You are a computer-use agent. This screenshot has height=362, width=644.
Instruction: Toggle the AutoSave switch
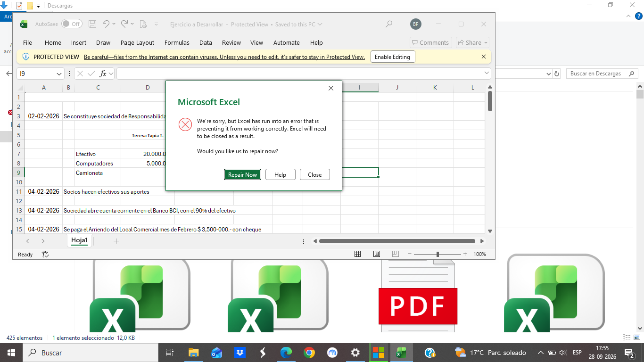point(72,24)
